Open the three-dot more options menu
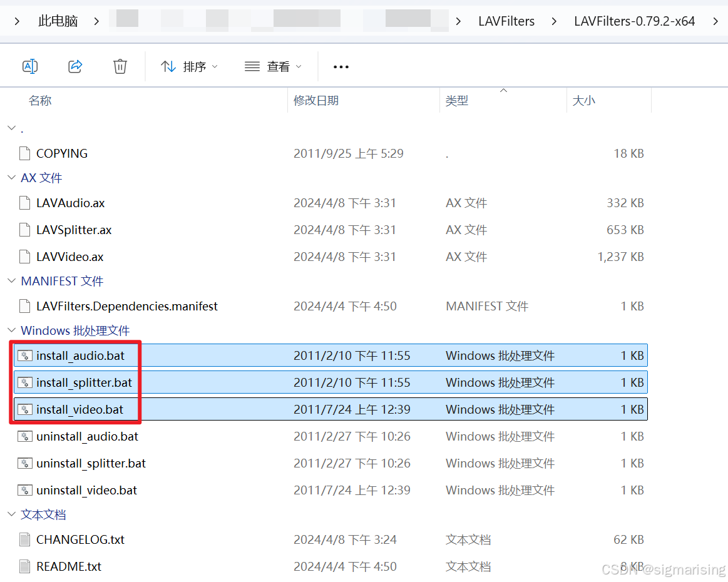 pyautogui.click(x=341, y=67)
